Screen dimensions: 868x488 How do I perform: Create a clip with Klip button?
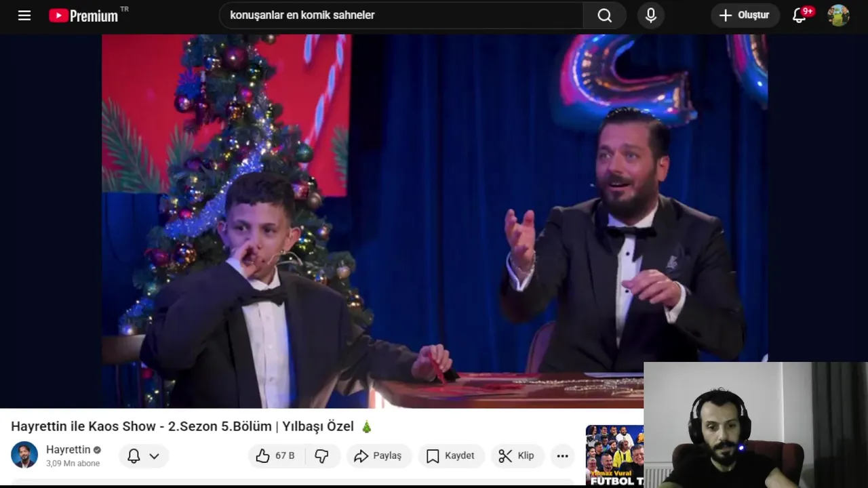[x=517, y=455]
